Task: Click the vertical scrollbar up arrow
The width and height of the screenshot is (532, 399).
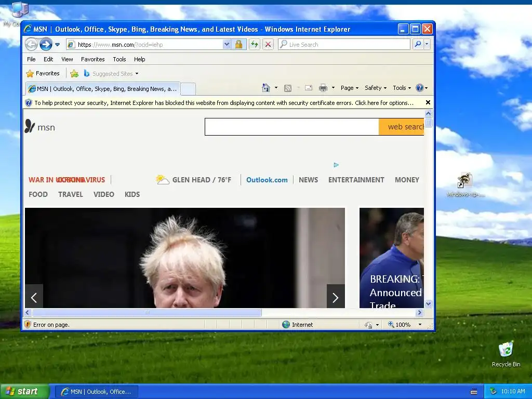Action: [428, 113]
